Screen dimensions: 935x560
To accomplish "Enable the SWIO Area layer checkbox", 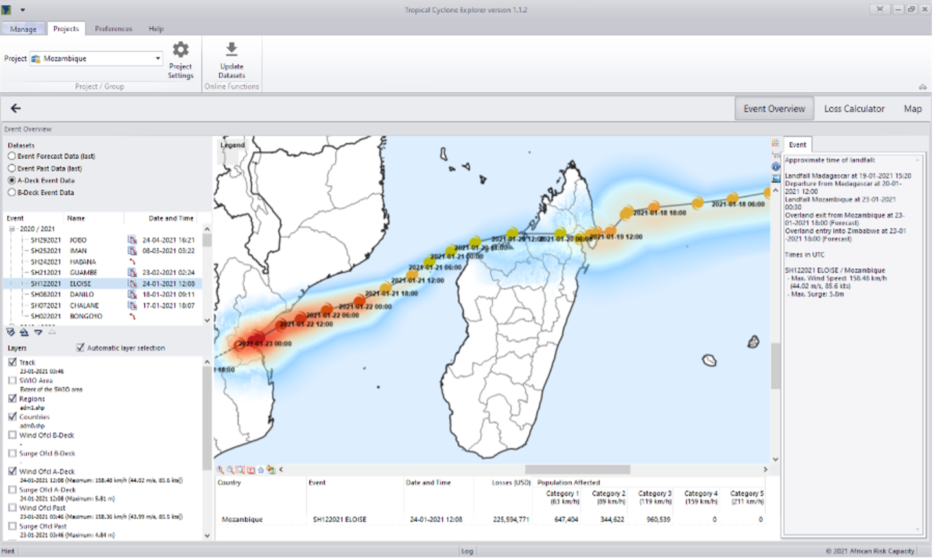I will 12,380.
